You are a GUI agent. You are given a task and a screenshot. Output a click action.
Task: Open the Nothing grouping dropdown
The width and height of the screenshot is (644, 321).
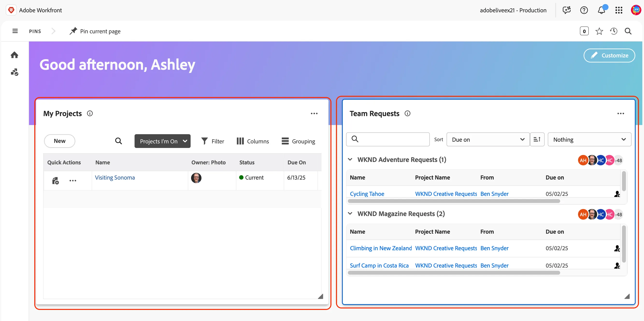(589, 140)
